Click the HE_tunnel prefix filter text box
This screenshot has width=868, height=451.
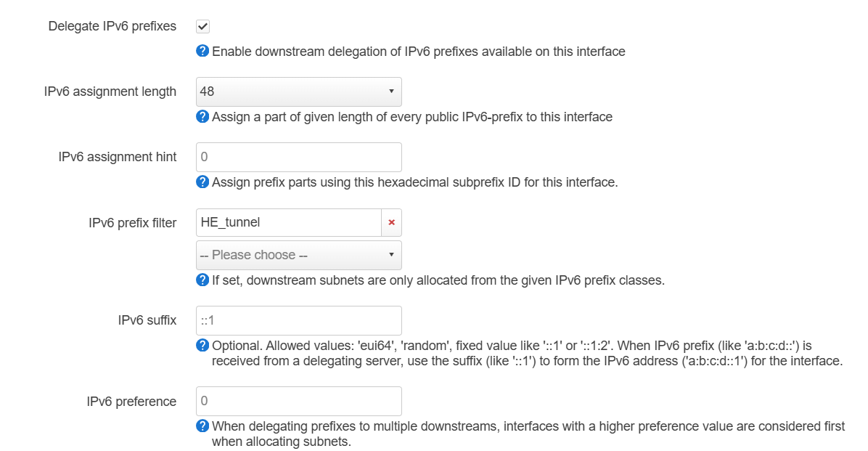coord(288,223)
